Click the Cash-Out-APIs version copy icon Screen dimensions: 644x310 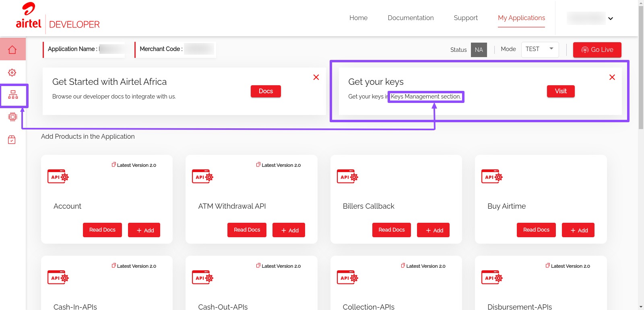click(x=258, y=265)
